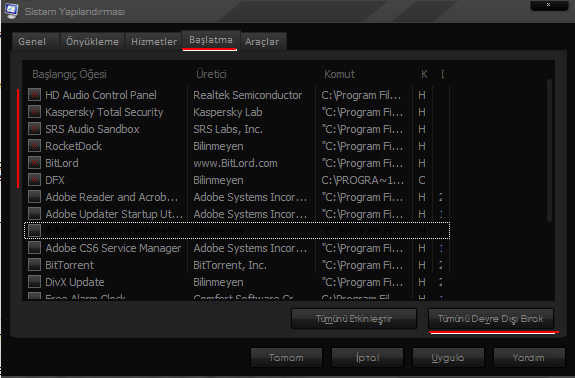Toggle Kaspersky Total Security checkbox
Viewport: 575px width, 378px height.
(x=34, y=112)
